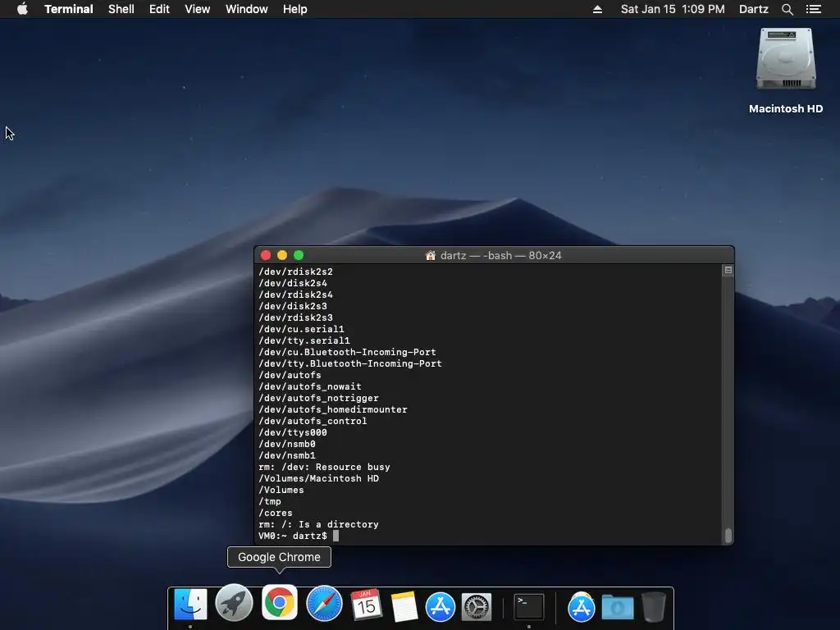840x630 pixels.
Task: Click '/dev/tty.Bluetooth-Incoming-Port' line
Action: [349, 363]
